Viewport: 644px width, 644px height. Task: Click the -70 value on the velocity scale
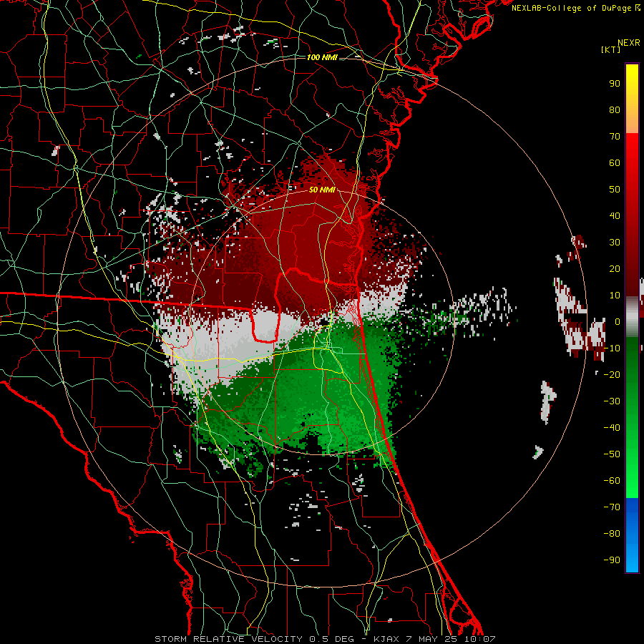coord(612,507)
